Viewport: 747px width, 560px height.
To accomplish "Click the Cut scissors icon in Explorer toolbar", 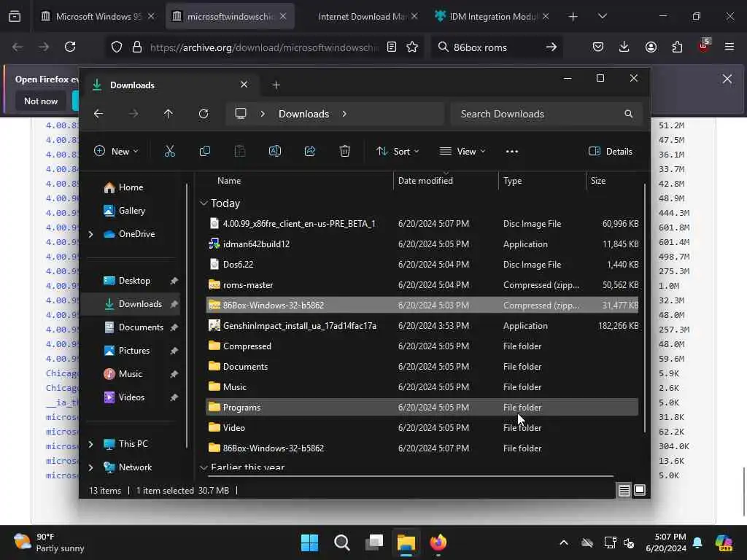I will [169, 152].
